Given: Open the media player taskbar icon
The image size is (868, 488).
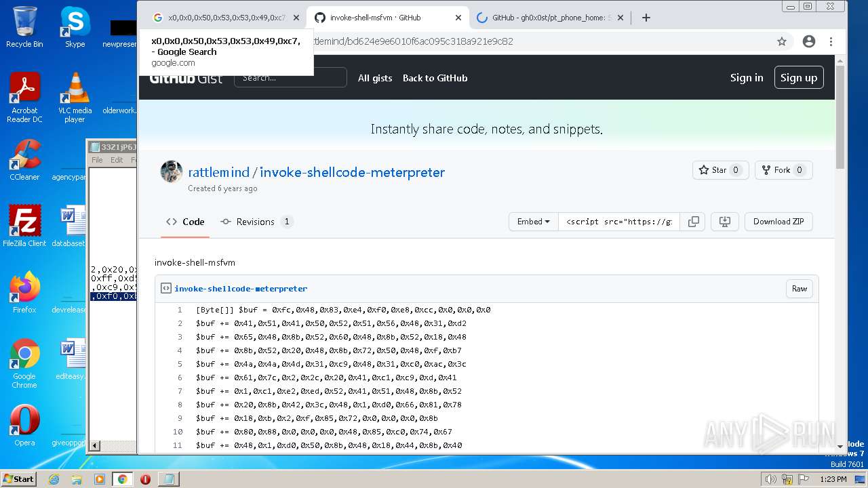Looking at the screenshot, I should coord(100,479).
